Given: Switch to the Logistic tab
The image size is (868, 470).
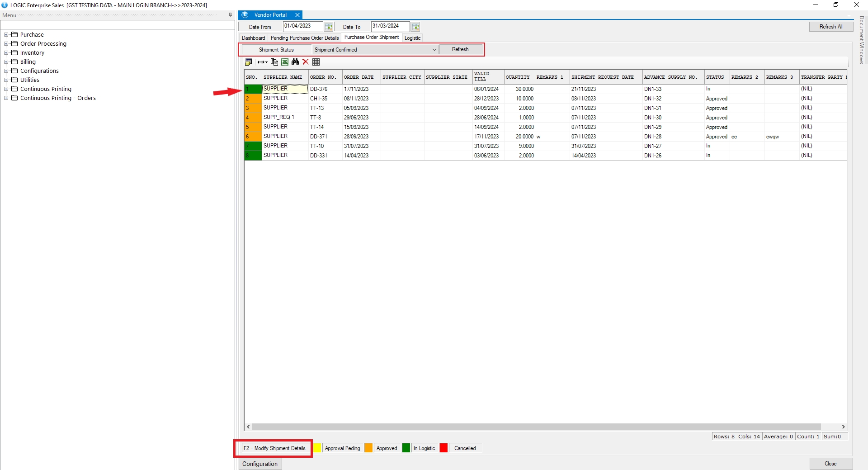Looking at the screenshot, I should click(x=412, y=38).
